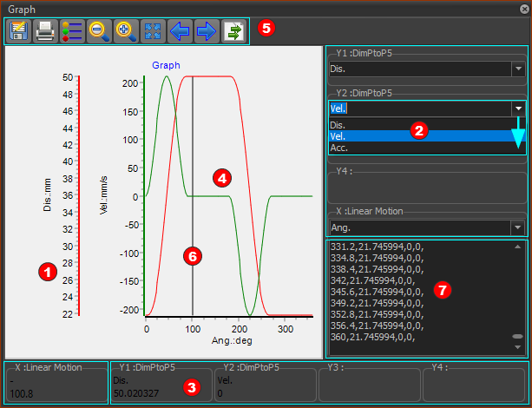Click the export data document icon
Image resolution: width=532 pixels, height=408 pixels.
coord(233,31)
